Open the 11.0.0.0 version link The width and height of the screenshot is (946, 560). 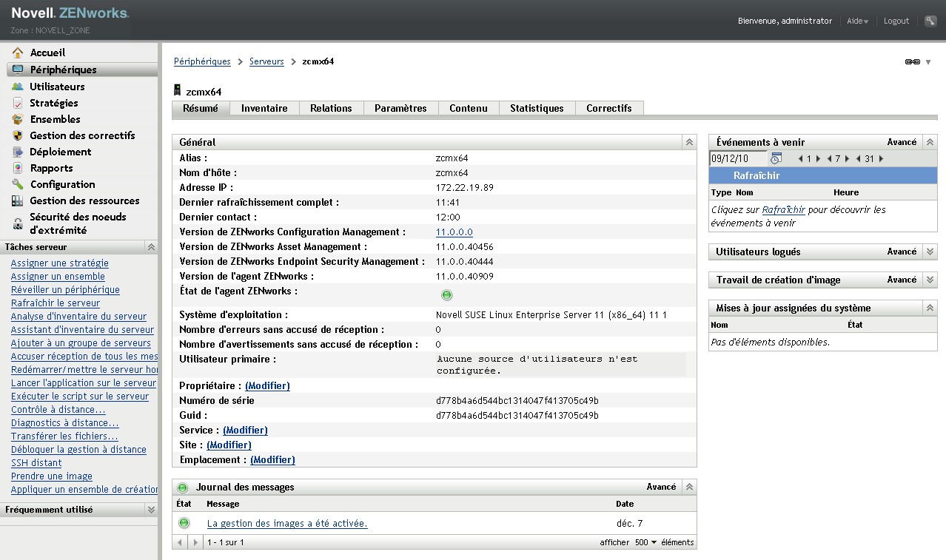click(454, 232)
